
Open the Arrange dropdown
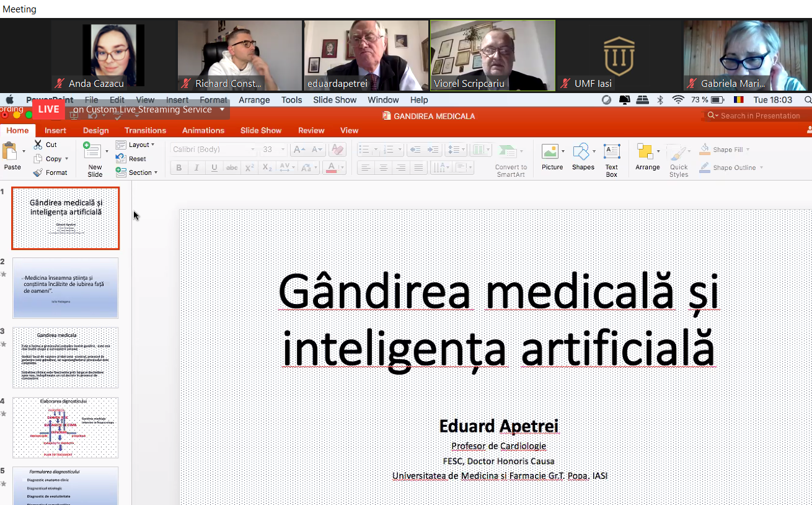tap(658, 151)
